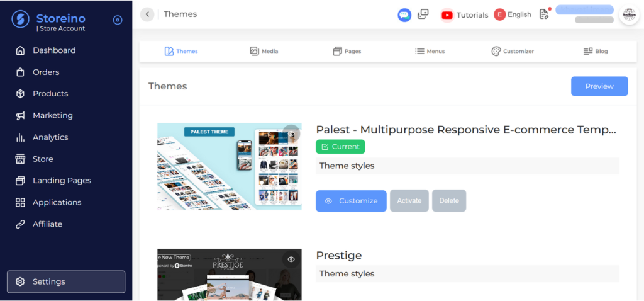Click the Settings gear icon
This screenshot has width=644, height=301.
[20, 281]
